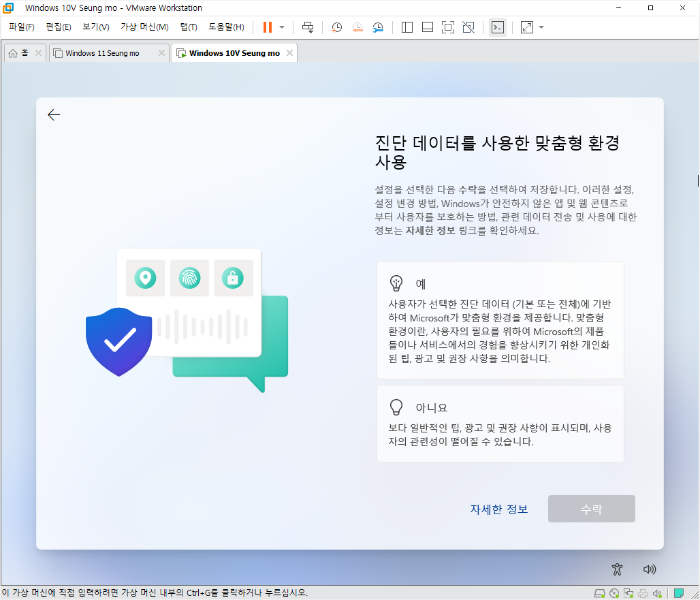Click the VMware Workstation title bar logo
The height and width of the screenshot is (600, 700).
click(x=8, y=8)
